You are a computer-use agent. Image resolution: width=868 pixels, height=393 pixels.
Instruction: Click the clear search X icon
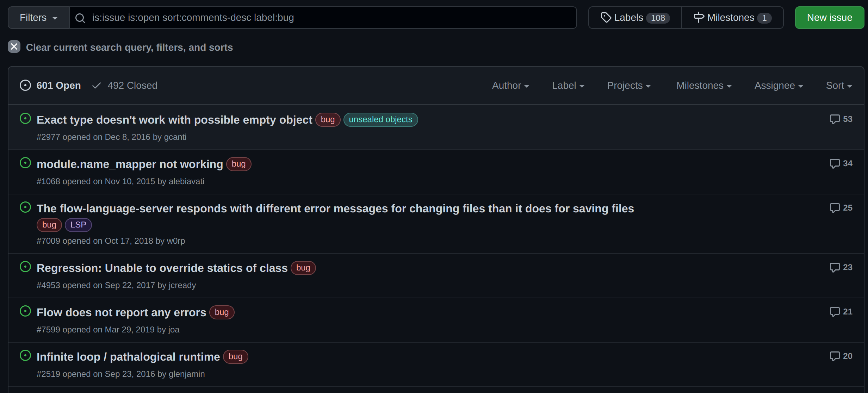14,47
